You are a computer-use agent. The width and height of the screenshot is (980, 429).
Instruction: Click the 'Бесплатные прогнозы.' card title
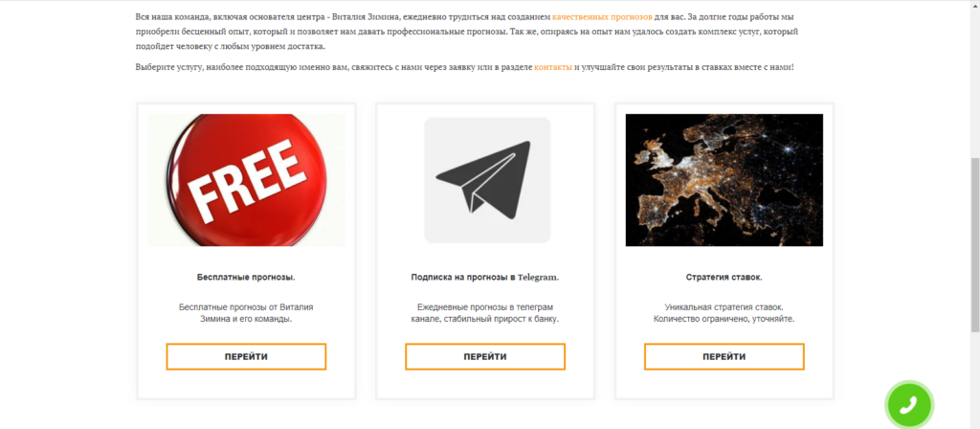(246, 277)
